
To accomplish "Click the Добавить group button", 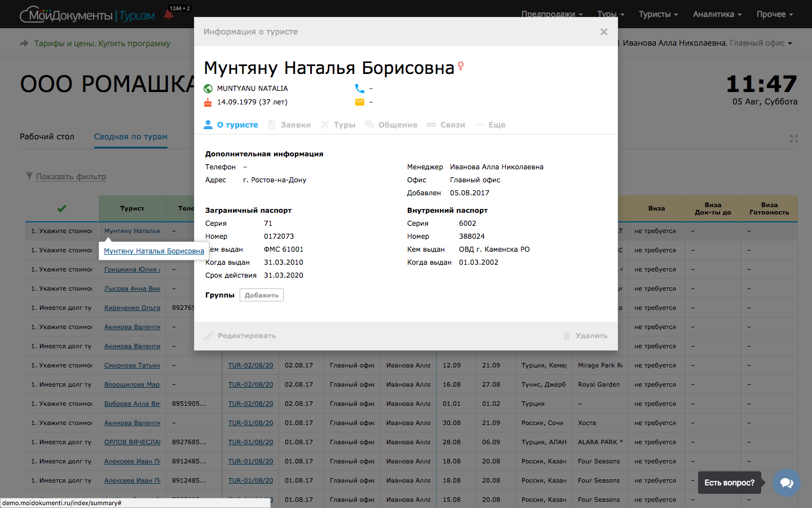I will click(x=261, y=295).
